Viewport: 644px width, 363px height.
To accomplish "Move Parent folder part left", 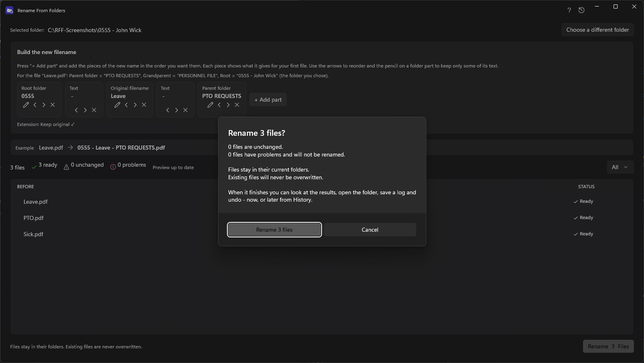I will (x=219, y=105).
